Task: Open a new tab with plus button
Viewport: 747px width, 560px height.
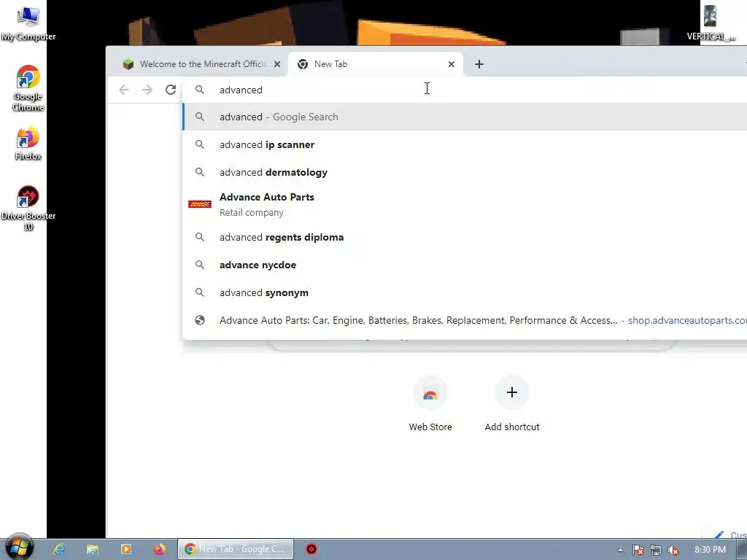Action: 479,64
